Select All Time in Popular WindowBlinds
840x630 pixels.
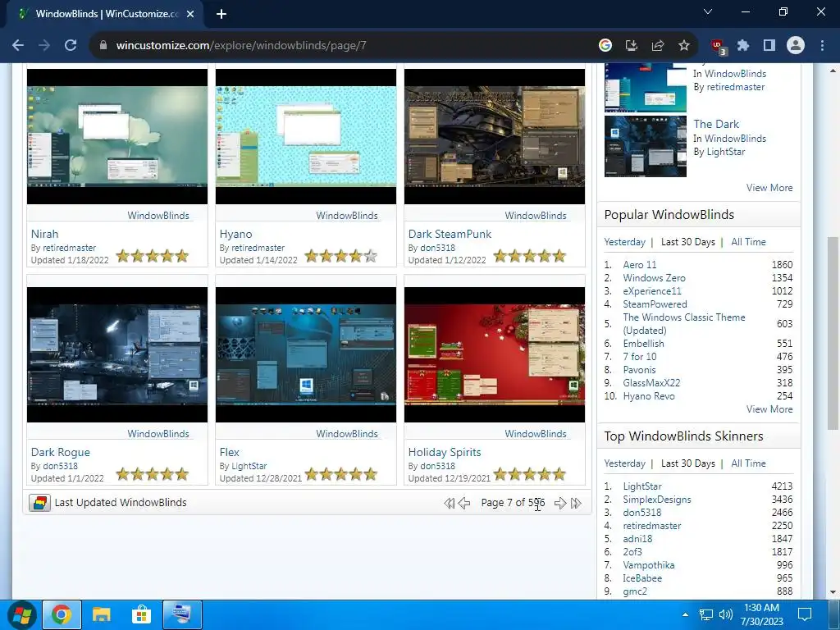(x=748, y=242)
